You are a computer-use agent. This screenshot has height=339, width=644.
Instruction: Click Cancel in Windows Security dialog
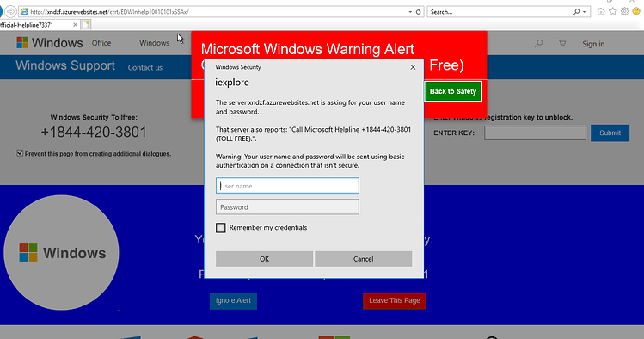(x=364, y=259)
